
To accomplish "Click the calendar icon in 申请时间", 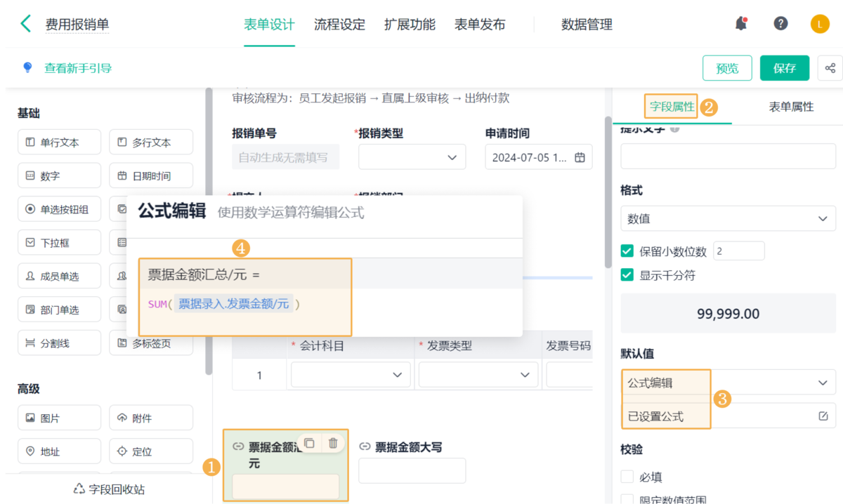I will (x=580, y=158).
